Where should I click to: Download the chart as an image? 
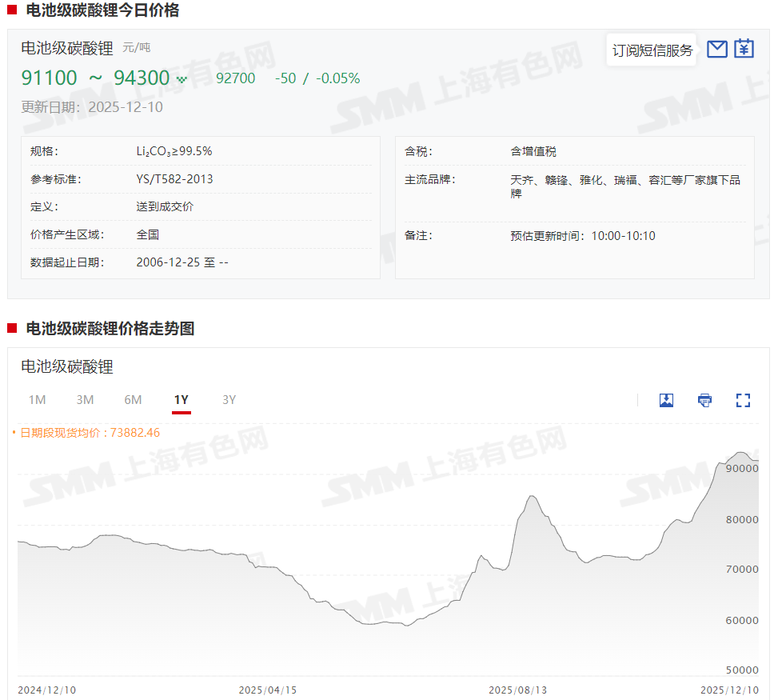666,400
